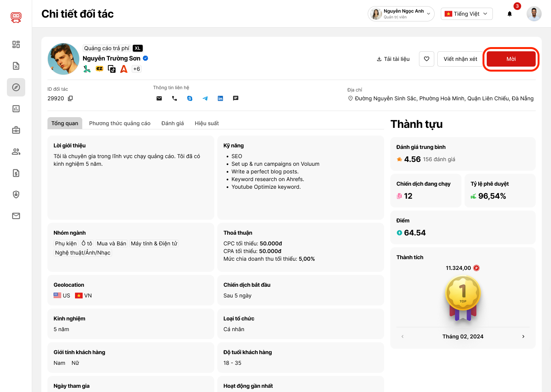Click the email contact icon

pyautogui.click(x=159, y=98)
